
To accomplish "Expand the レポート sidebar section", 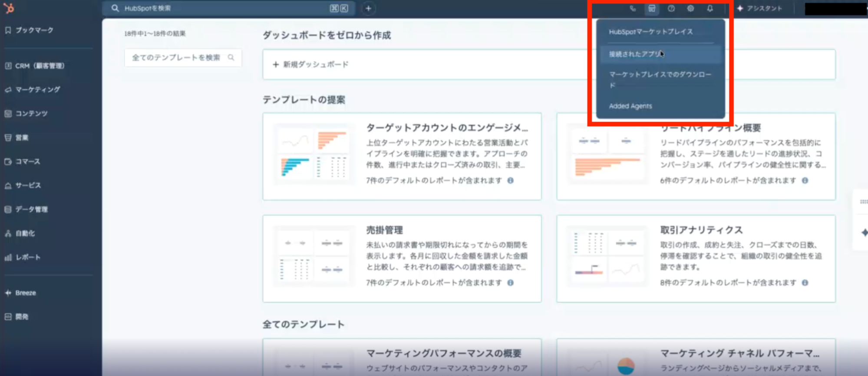I will point(28,257).
